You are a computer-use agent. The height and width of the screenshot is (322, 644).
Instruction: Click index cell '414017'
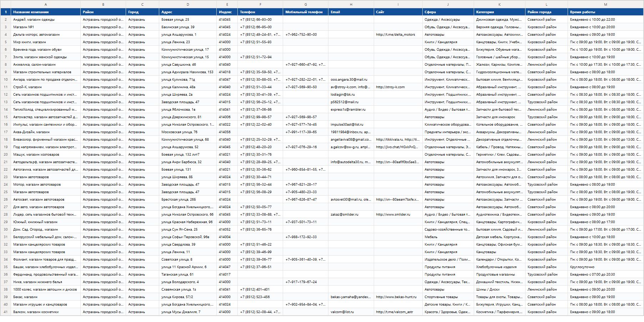[227, 275]
